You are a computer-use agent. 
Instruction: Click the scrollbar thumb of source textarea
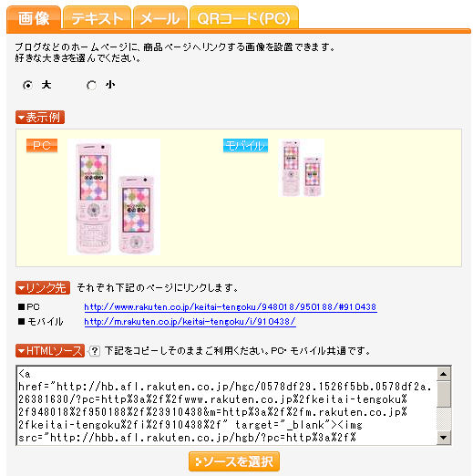444,394
